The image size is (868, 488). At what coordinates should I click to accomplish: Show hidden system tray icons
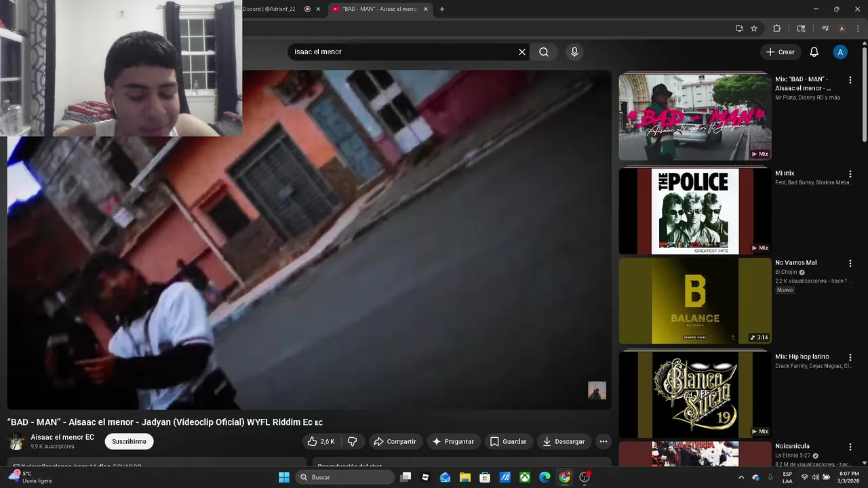click(x=741, y=477)
